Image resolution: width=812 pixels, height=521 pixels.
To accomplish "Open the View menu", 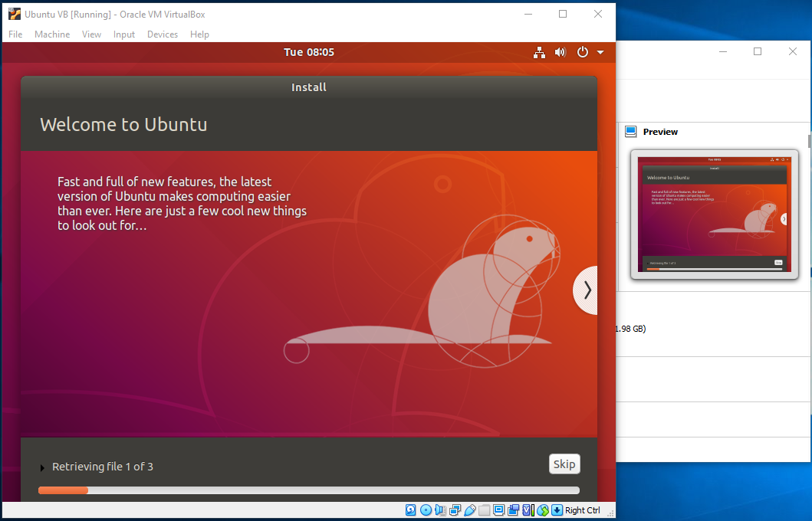I will 92,34.
